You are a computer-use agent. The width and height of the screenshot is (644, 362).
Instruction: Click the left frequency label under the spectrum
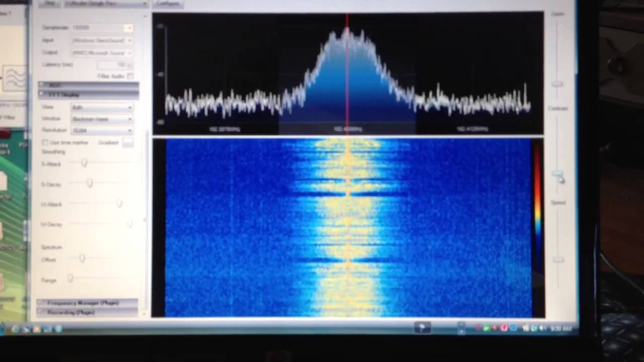pos(224,129)
